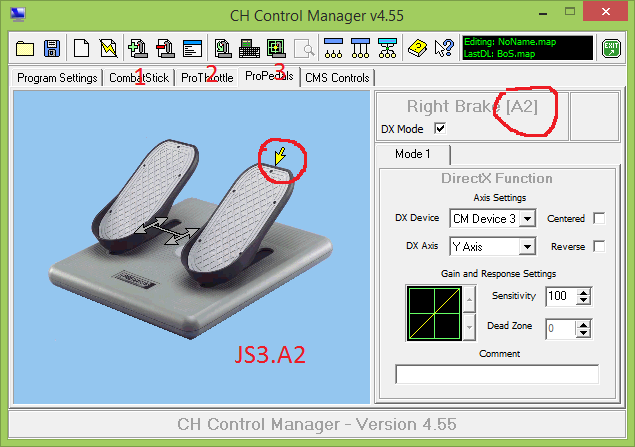Click the green EXIT button icon

coord(611,49)
